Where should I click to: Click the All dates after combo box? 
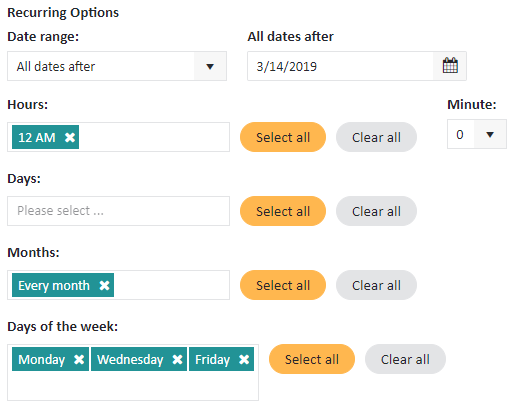117,66
